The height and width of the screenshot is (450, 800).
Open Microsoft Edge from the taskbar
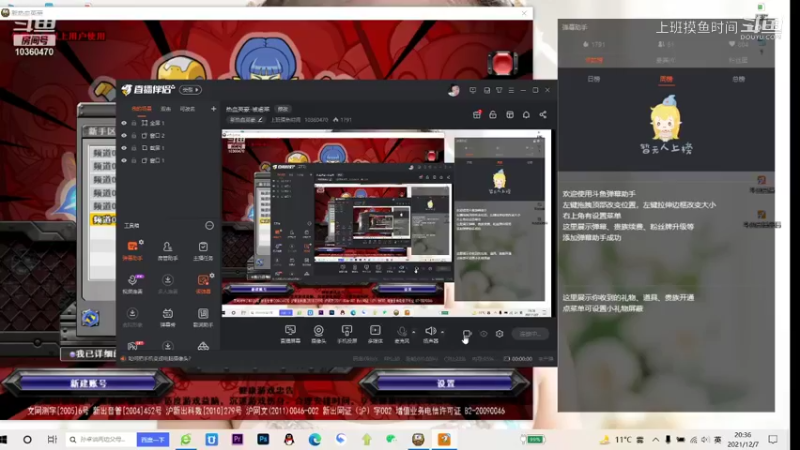(x=315, y=439)
